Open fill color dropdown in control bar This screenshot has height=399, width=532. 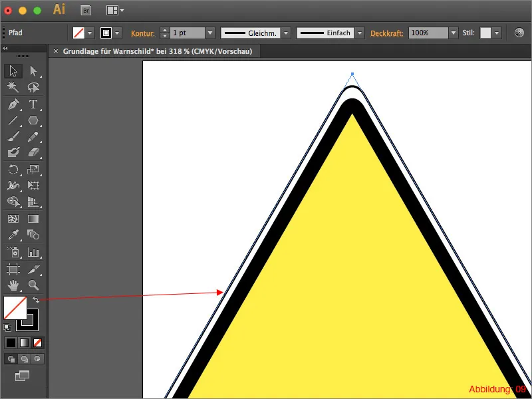pyautogui.click(x=90, y=33)
